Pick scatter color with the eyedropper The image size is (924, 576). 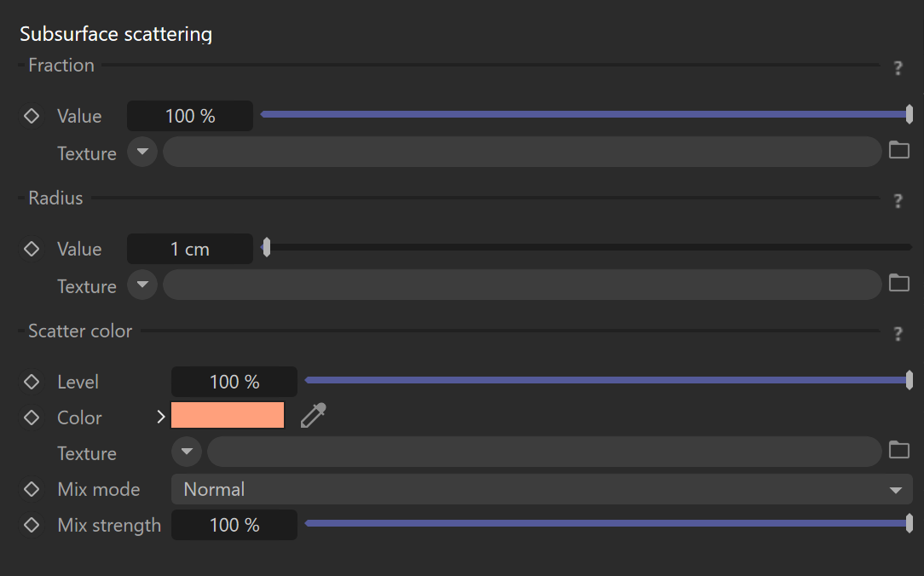(313, 415)
